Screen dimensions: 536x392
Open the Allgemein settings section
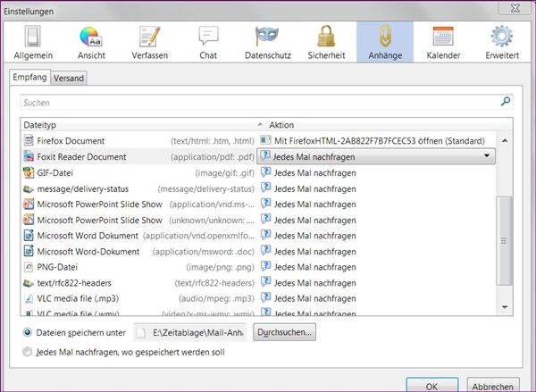pyautogui.click(x=33, y=42)
